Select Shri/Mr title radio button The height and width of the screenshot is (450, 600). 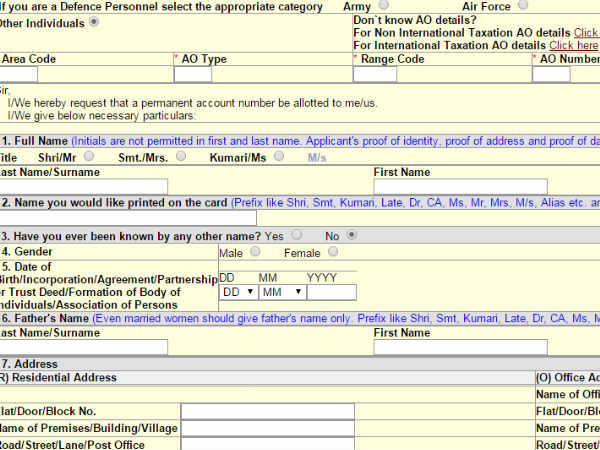click(x=90, y=156)
